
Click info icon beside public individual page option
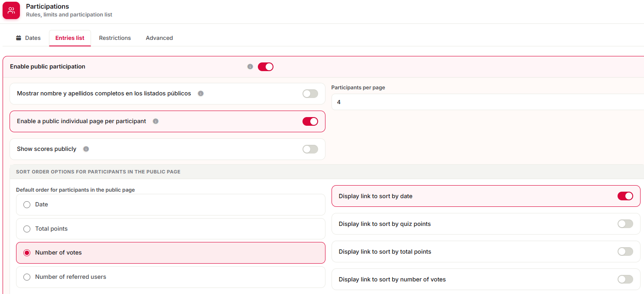point(156,121)
